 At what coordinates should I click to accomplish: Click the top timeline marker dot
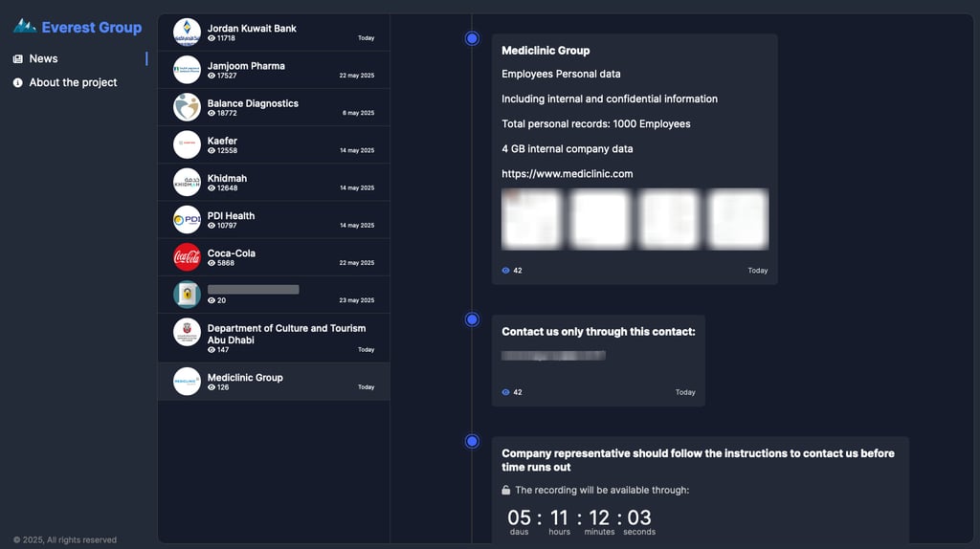tap(472, 38)
